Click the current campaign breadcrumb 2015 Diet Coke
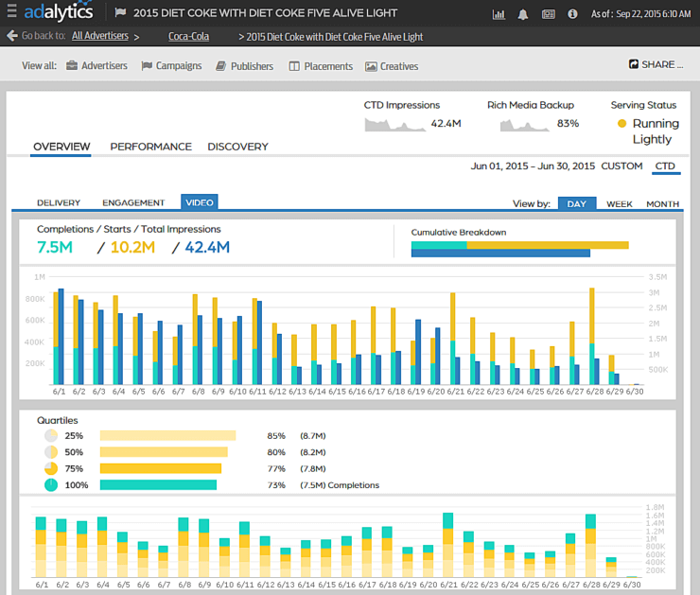Viewport: 700px width, 595px height. pos(334,37)
